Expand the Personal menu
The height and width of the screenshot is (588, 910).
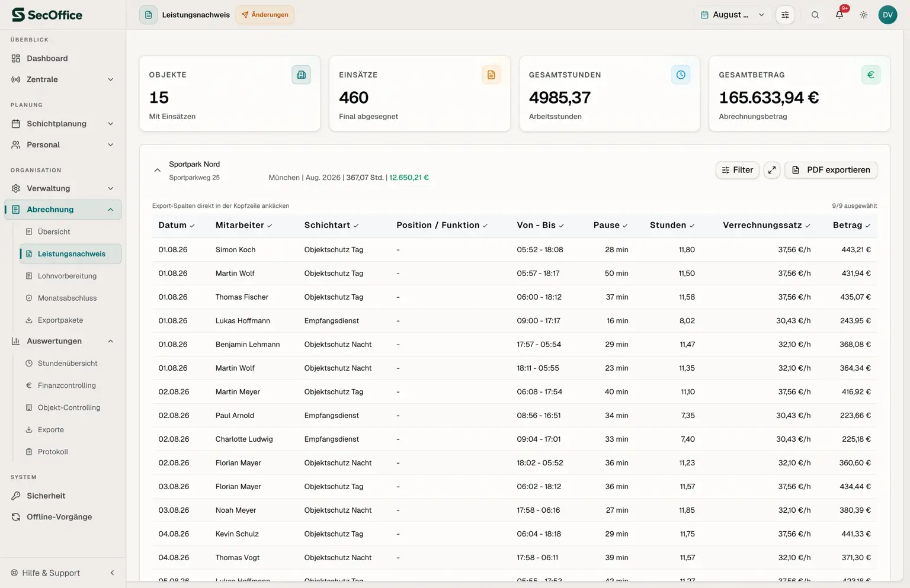coord(63,144)
